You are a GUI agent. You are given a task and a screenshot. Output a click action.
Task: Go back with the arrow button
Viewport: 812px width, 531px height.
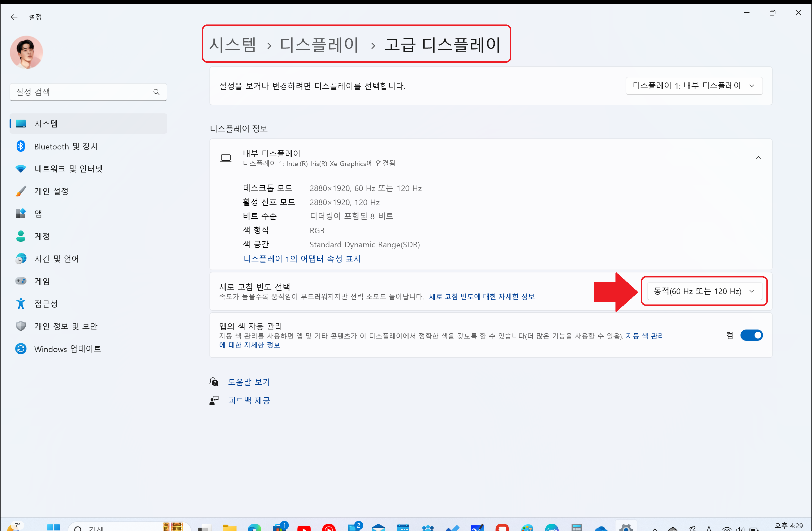(14, 17)
